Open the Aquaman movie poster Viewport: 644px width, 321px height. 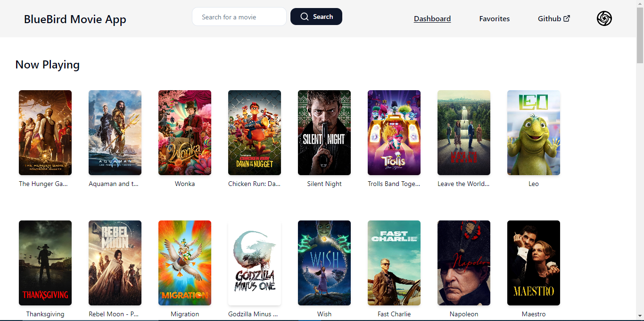[x=115, y=133]
